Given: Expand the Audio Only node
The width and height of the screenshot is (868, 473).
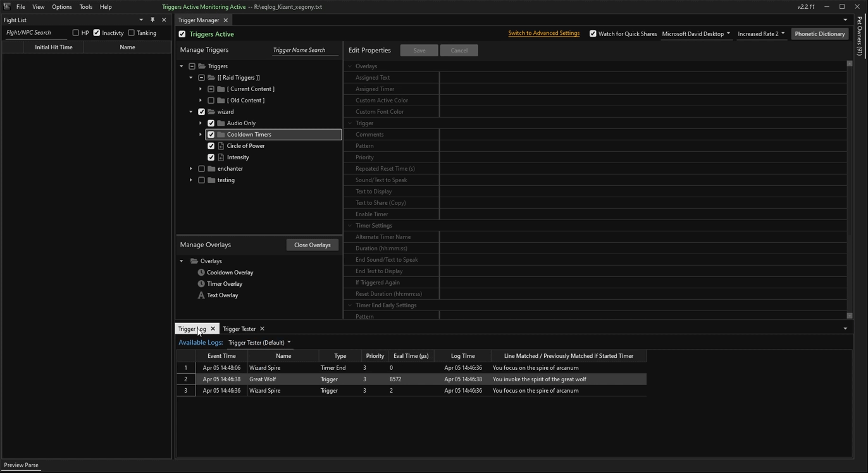Looking at the screenshot, I should point(201,123).
